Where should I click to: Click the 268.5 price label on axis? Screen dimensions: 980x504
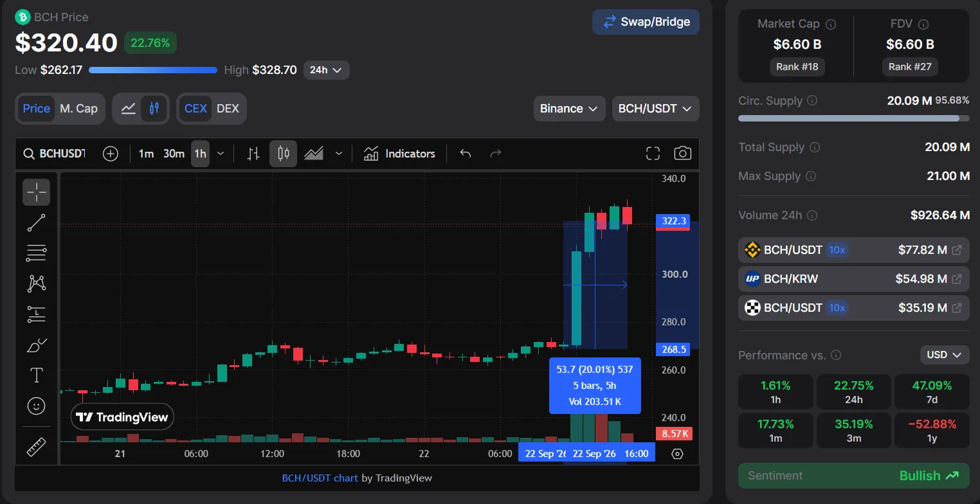pyautogui.click(x=673, y=350)
